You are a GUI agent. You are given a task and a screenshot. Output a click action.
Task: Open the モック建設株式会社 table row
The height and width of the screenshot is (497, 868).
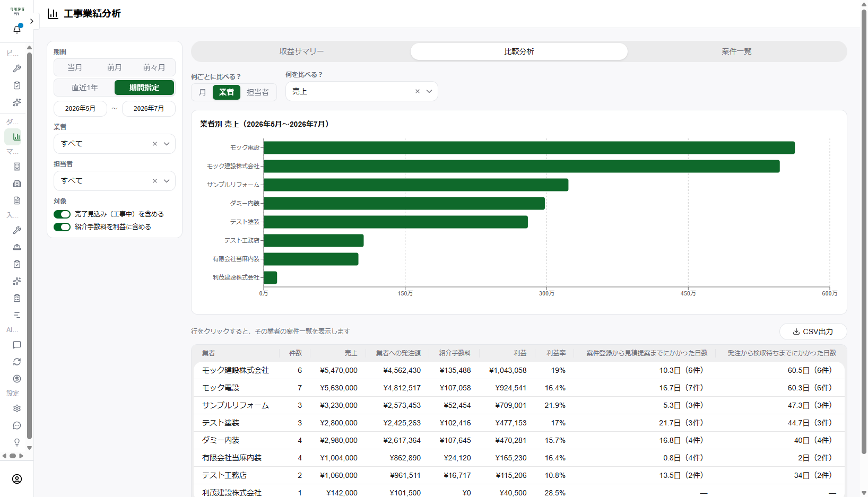pos(519,370)
